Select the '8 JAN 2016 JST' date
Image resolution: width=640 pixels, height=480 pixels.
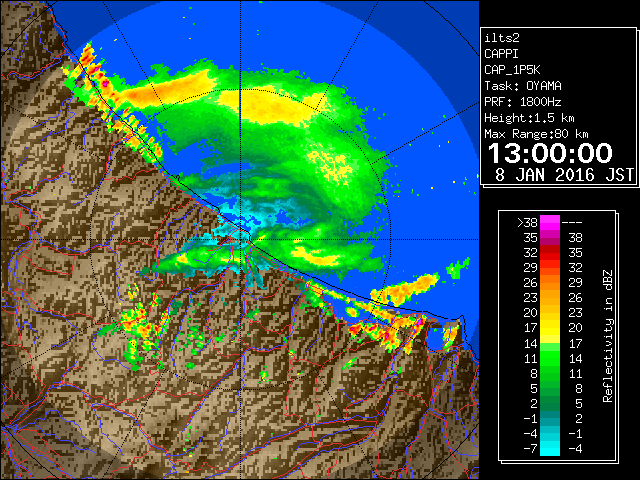tap(564, 175)
